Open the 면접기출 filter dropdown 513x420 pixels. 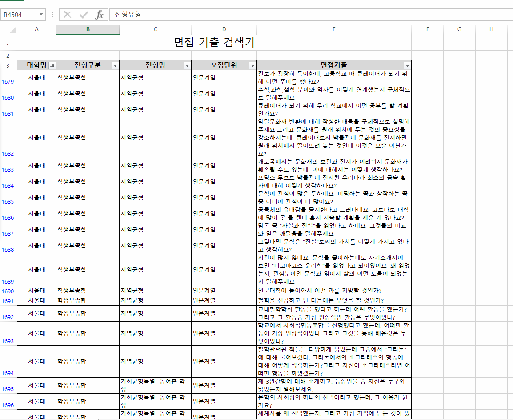coord(407,65)
